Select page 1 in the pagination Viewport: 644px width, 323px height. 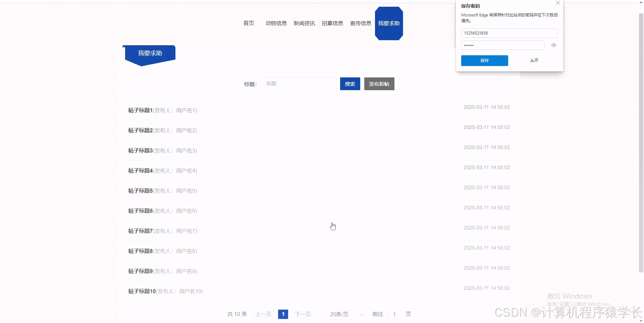283,314
